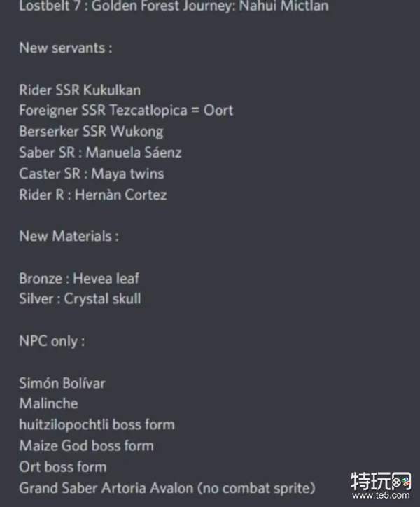Click the "New Materials :" heading
The image size is (420, 507).
[x=69, y=236]
